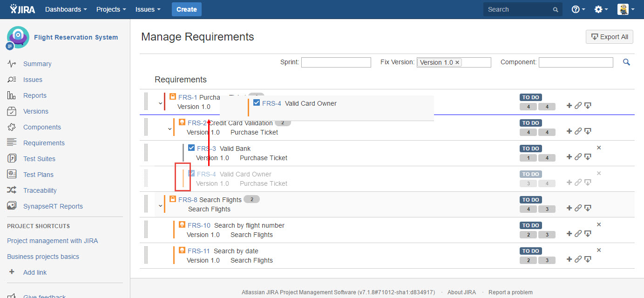Viewport: 644px width, 298px height.
Task: Open the Dashboards menu
Action: click(66, 9)
